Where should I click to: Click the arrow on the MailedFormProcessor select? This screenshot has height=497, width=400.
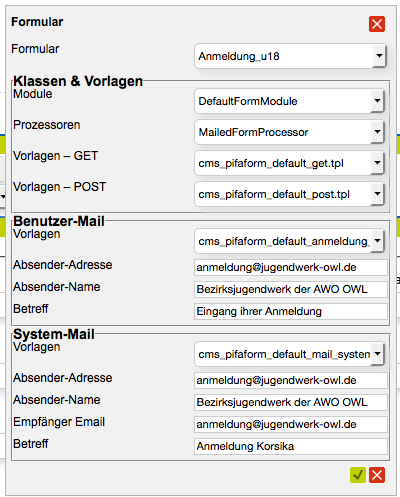pos(377,132)
